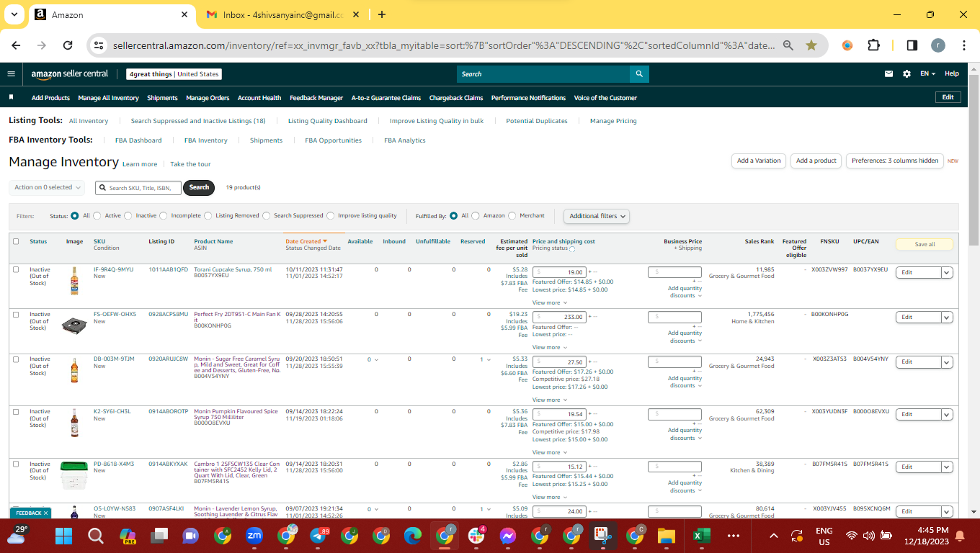Click the SKU, Title, ISBN search field
Image resolution: width=980 pixels, height=553 pixels.
(138, 187)
